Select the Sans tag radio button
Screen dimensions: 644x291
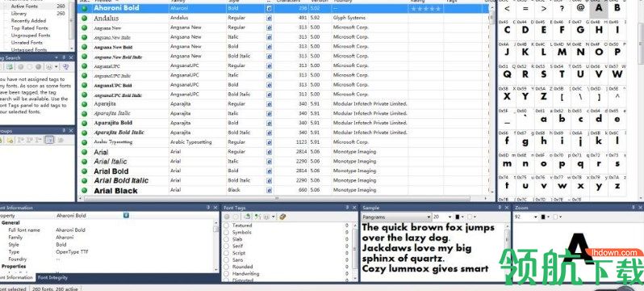point(226,259)
